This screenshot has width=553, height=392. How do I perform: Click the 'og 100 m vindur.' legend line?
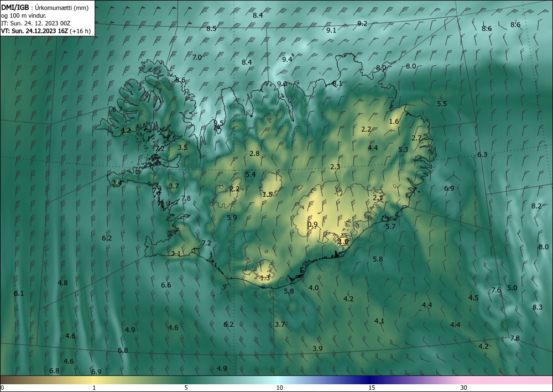24,15
